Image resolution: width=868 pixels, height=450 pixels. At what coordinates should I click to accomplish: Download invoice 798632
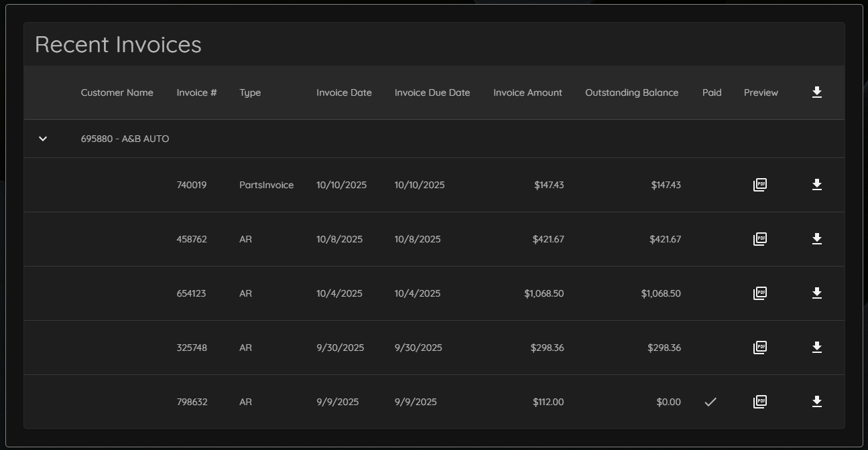(816, 402)
